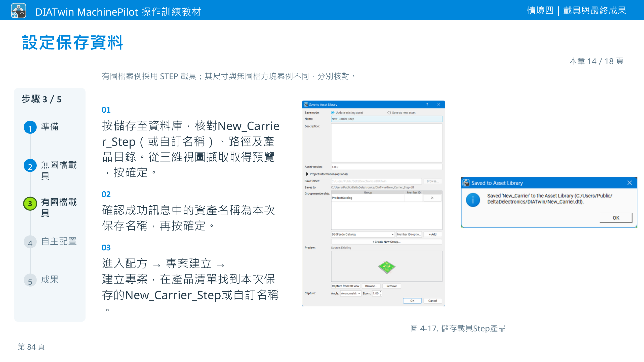Viewport: 644px width, 362px height.
Task: Click the 第 84 頁 page number
Action: coord(31,347)
